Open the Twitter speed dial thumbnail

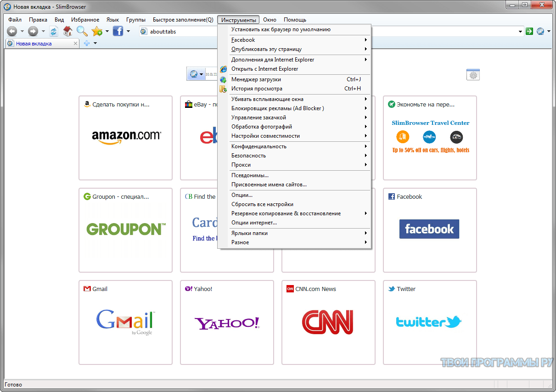click(x=430, y=322)
